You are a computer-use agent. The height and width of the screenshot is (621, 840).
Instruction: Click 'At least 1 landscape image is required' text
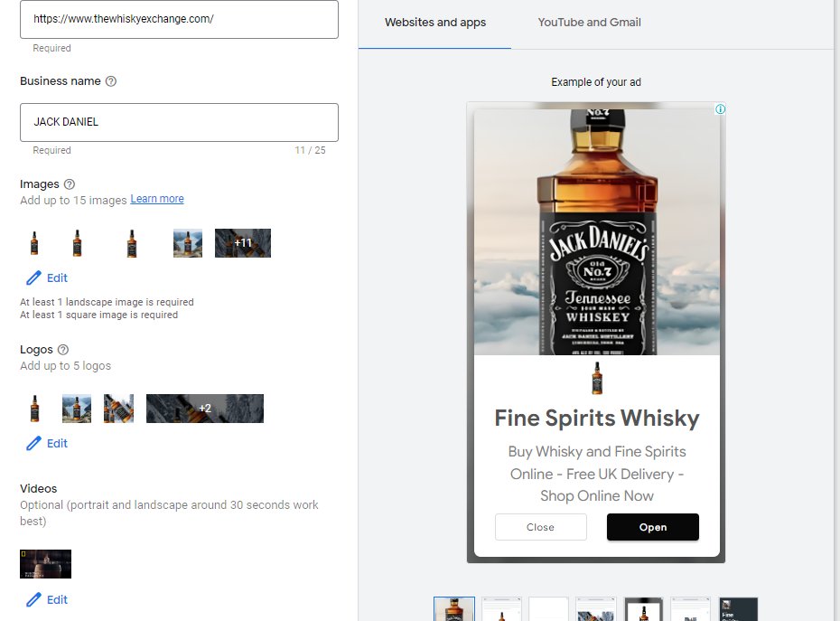click(107, 303)
